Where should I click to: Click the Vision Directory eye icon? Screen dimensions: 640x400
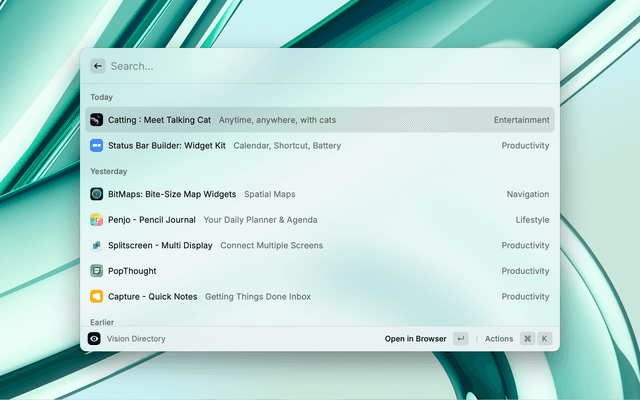(x=94, y=338)
